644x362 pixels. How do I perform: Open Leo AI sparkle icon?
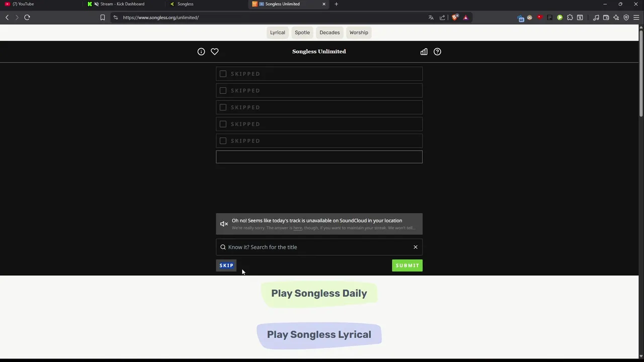pyautogui.click(x=616, y=18)
